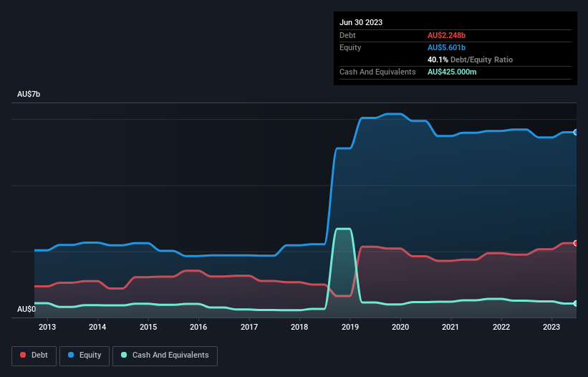Select the 2022 x-axis label
The image size is (588, 377).
pos(501,327)
